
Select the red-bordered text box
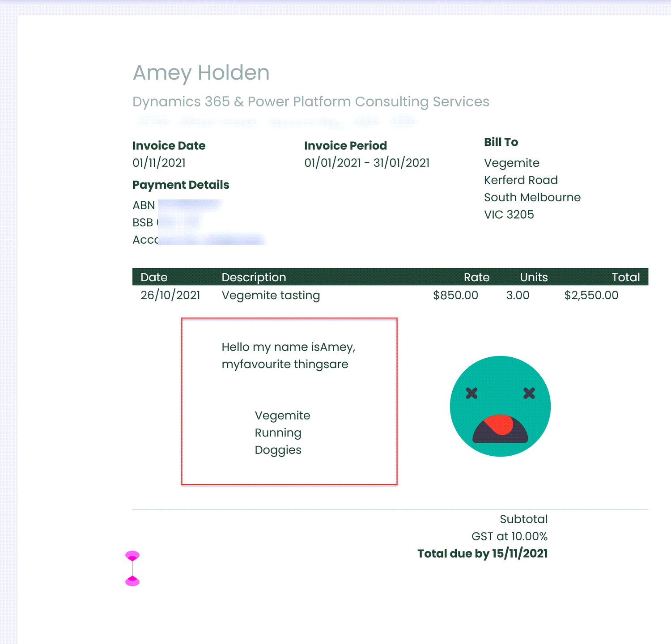tap(289, 401)
